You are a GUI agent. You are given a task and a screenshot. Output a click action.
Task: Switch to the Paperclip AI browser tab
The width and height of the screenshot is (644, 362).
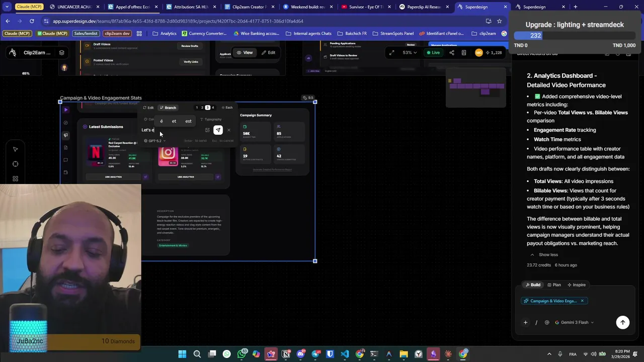[424, 7]
